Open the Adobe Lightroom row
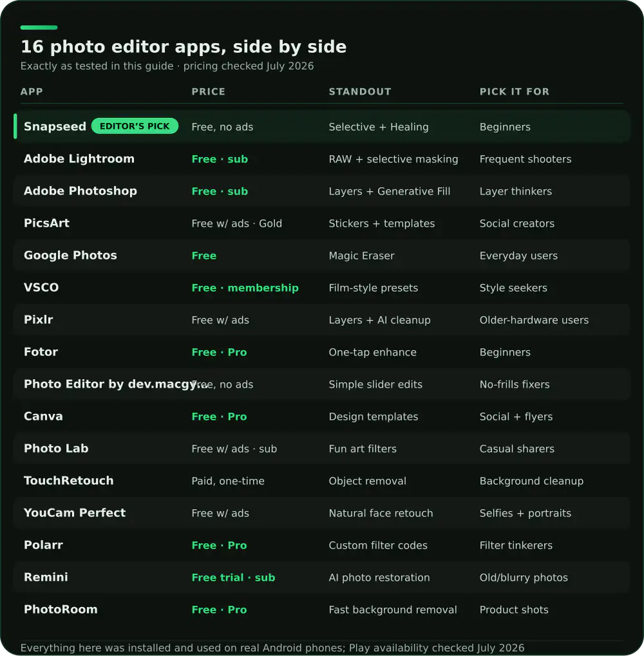The width and height of the screenshot is (644, 656). 322,158
